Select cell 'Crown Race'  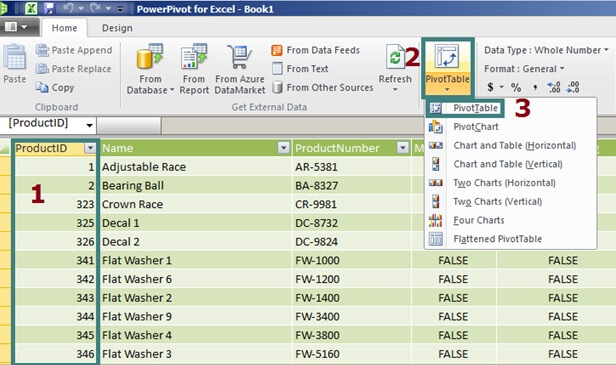tap(196, 204)
